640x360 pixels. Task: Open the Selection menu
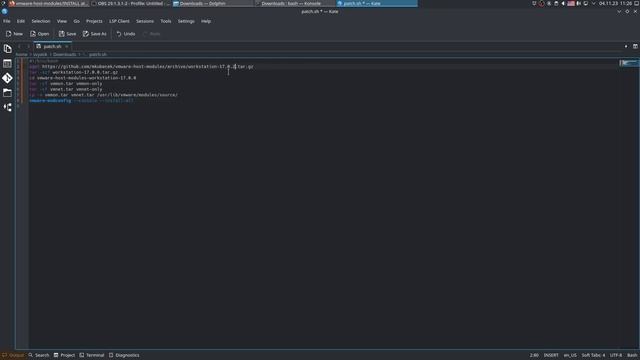(x=41, y=21)
